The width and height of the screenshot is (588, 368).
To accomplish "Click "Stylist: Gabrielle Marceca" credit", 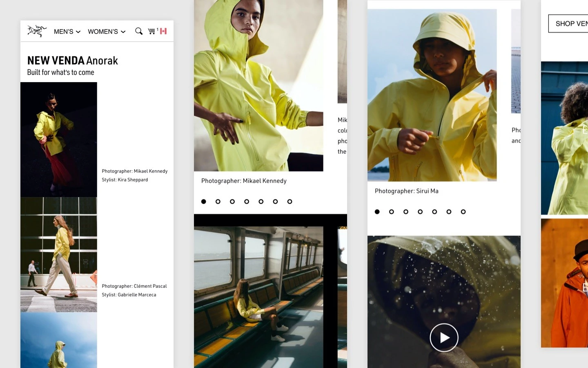I will pyautogui.click(x=129, y=295).
